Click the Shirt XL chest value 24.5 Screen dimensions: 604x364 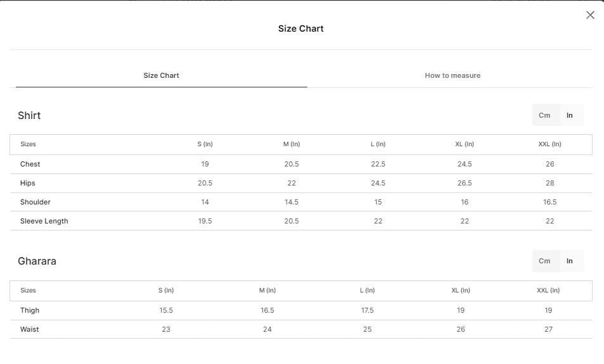(x=465, y=164)
